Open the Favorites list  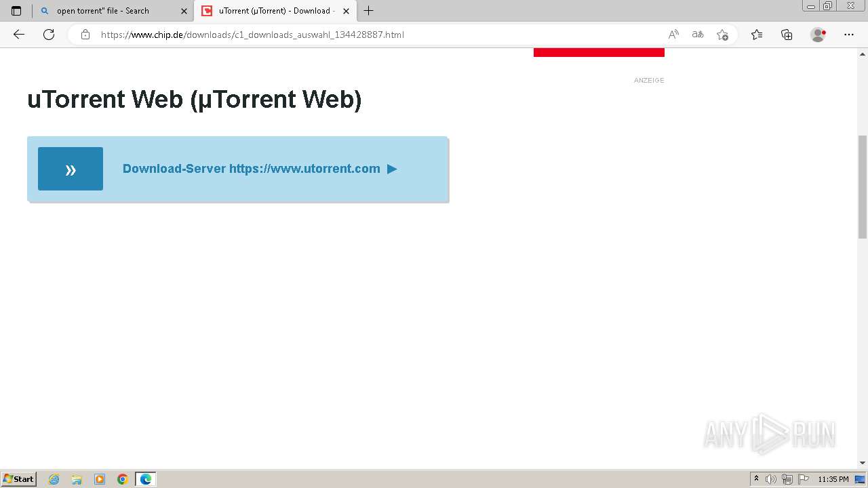757,35
